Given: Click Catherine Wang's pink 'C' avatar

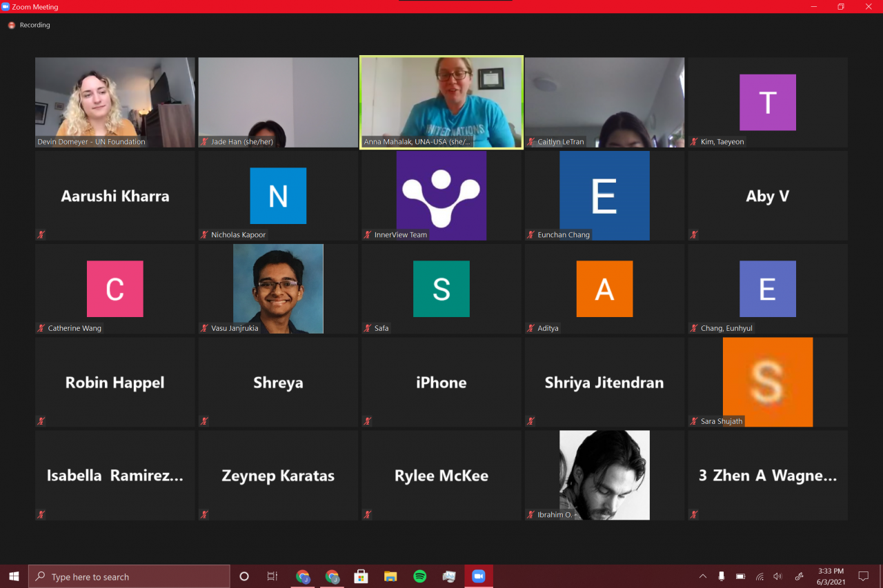Looking at the screenshot, I should pyautogui.click(x=115, y=289).
